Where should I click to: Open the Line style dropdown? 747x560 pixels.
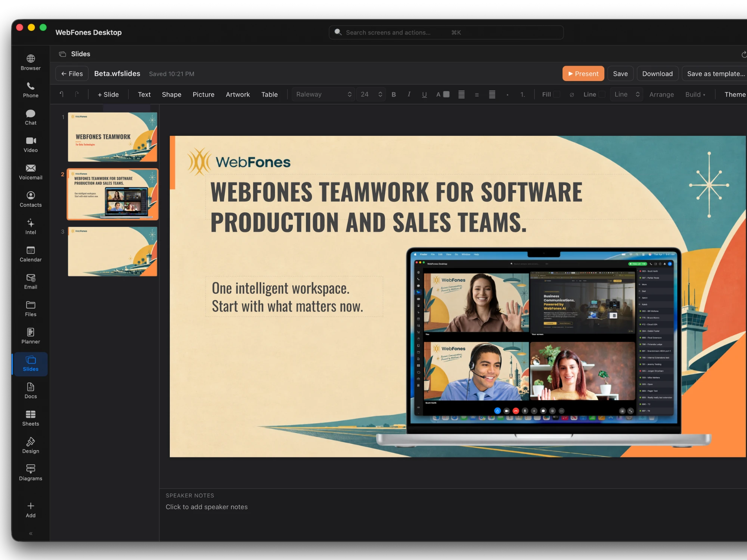(627, 94)
